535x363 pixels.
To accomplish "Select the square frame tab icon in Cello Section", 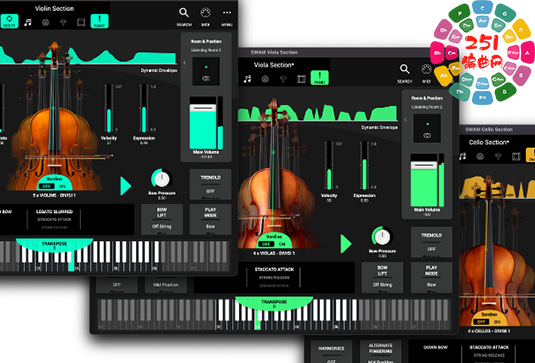I will click(516, 157).
